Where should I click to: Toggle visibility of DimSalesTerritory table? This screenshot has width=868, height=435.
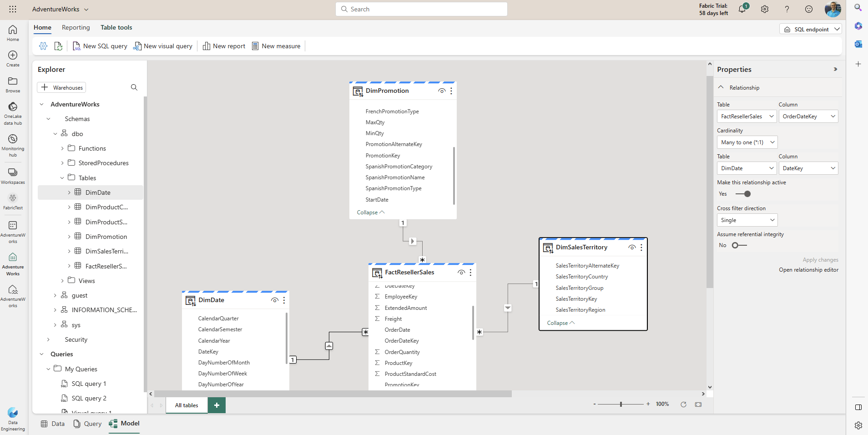[x=632, y=248]
